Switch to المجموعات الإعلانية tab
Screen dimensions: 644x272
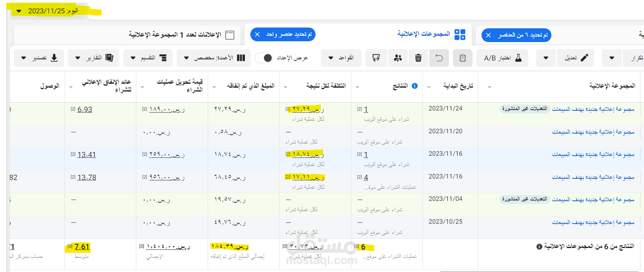coord(424,34)
